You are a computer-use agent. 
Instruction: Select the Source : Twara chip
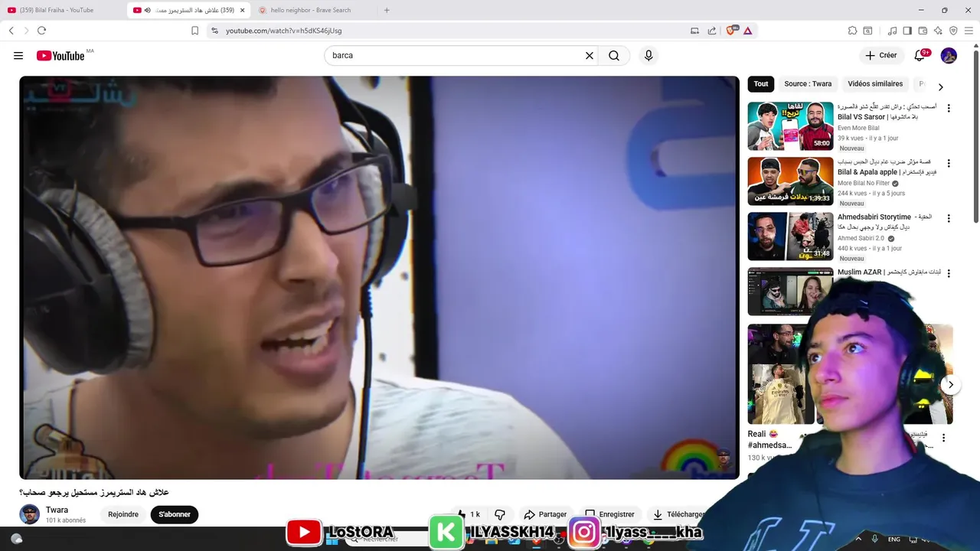(x=808, y=84)
